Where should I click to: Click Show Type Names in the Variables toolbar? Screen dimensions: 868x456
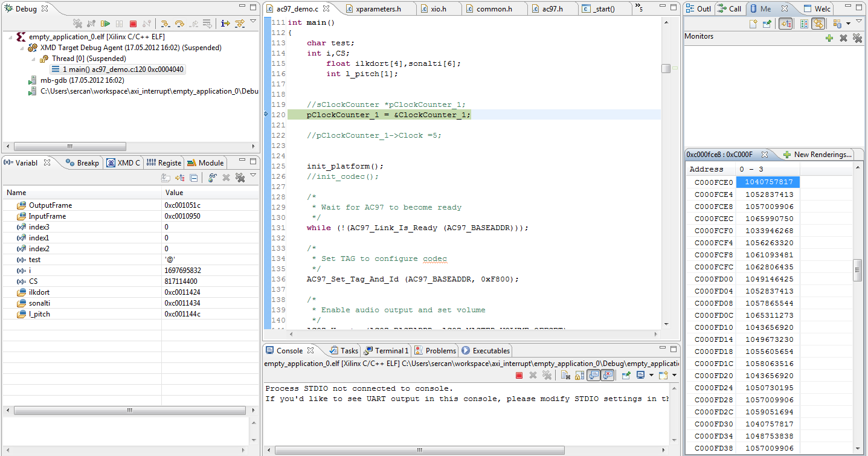(166, 178)
